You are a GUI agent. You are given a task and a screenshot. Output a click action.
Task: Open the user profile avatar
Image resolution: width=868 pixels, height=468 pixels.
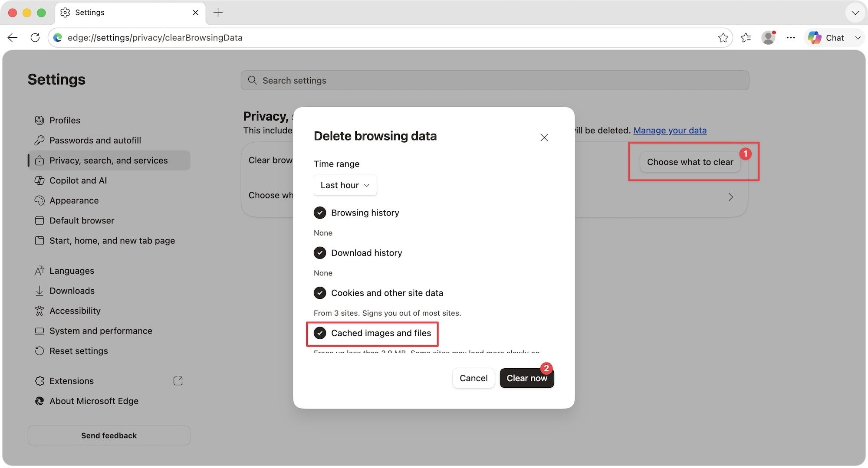pyautogui.click(x=768, y=38)
